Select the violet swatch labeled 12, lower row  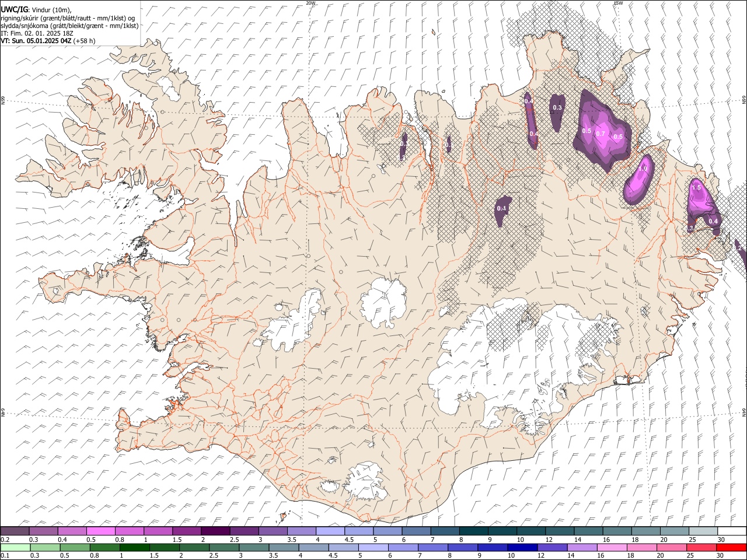pyautogui.click(x=551, y=547)
